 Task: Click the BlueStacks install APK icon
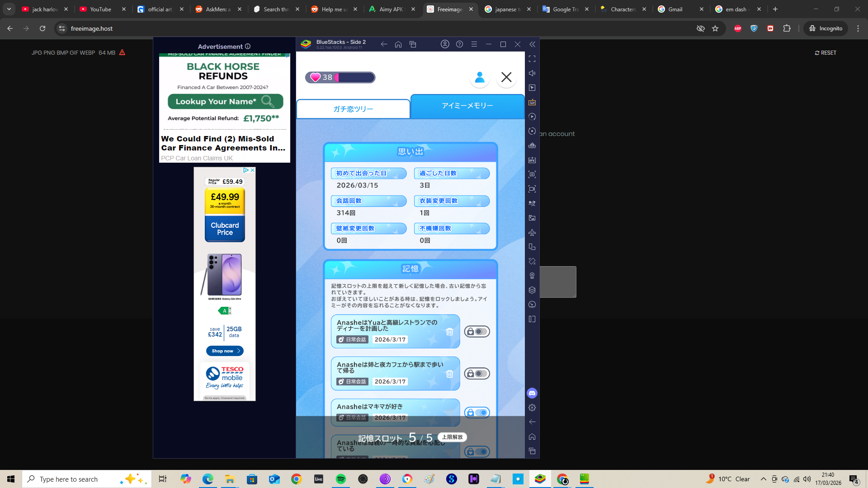tap(532, 160)
